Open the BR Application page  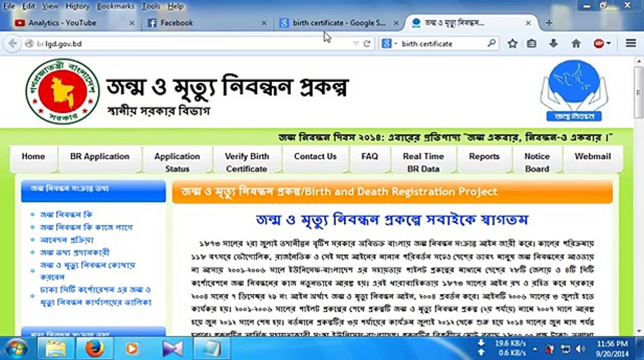click(x=100, y=157)
